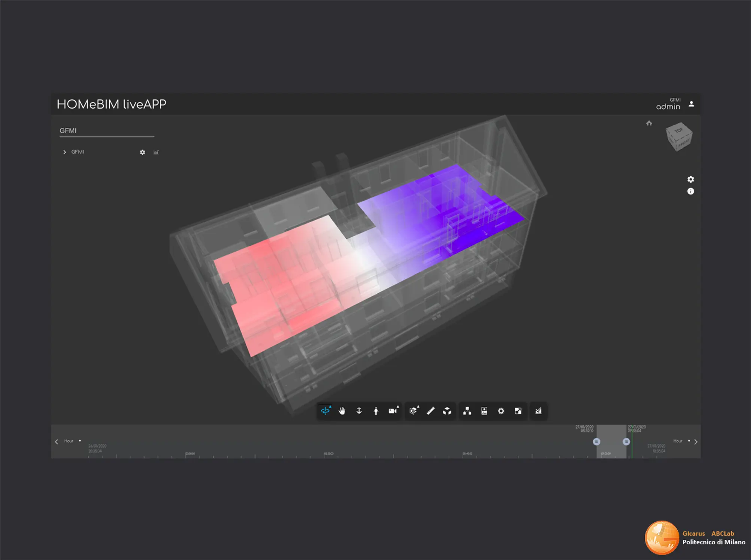Image resolution: width=751 pixels, height=560 pixels.
Task: Open the Model browser panel
Action: pyautogui.click(x=467, y=411)
